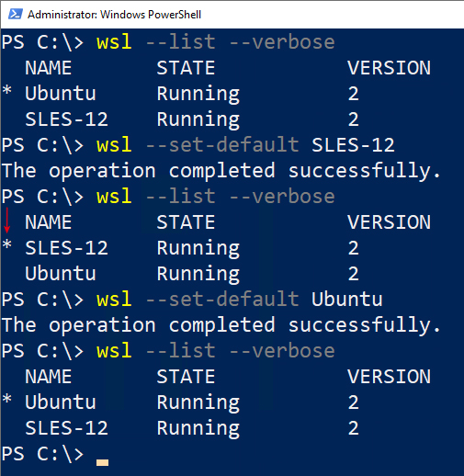Click the --set-default flag before SLES-12
Screen dimensions: 464x476
222,145
